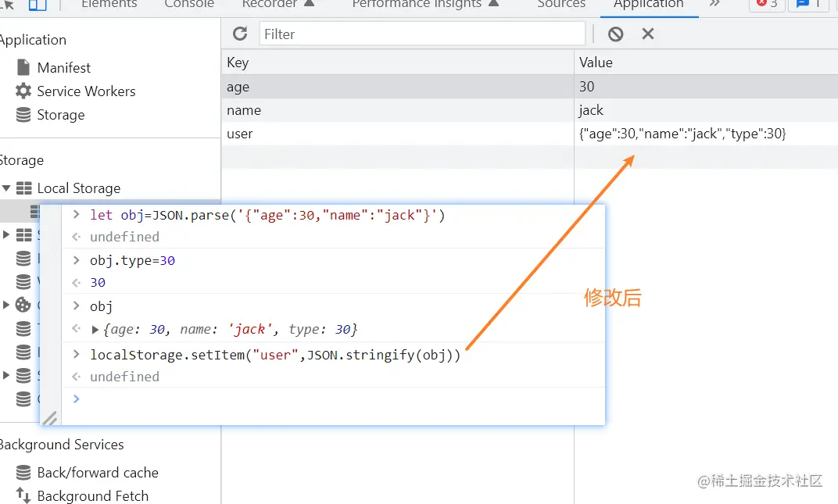This screenshot has height=504, width=838.
Task: Open the Elements tab
Action: pyautogui.click(x=109, y=4)
